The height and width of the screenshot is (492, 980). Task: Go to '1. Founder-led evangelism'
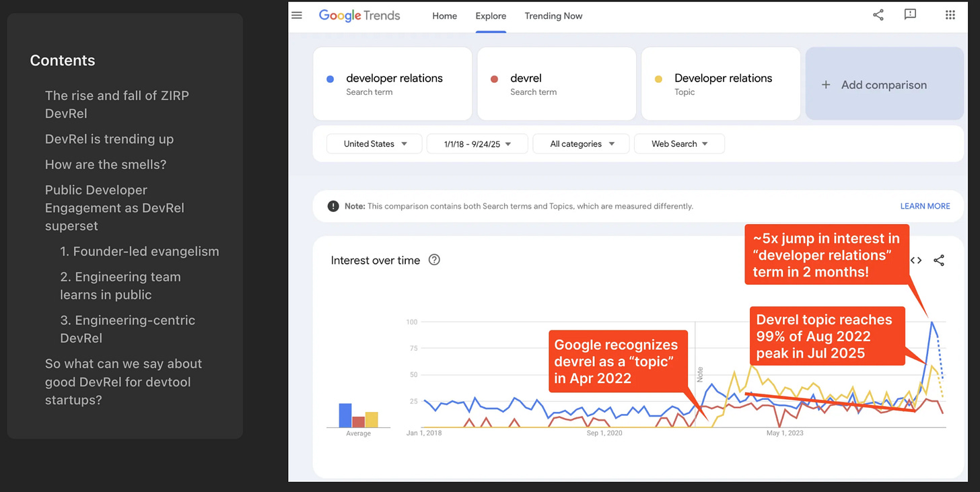click(139, 251)
